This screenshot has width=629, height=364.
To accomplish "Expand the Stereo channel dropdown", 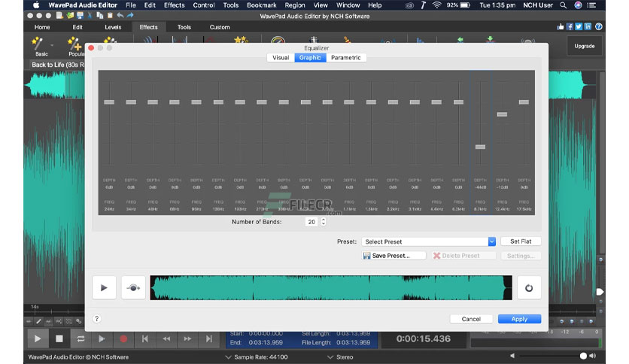I will point(330,356).
